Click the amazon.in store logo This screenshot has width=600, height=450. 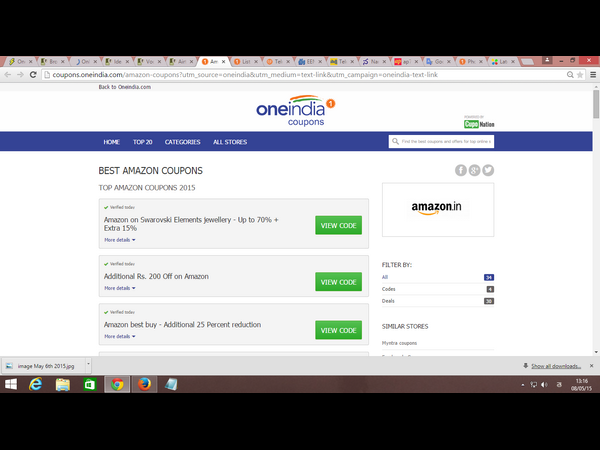pos(438,209)
